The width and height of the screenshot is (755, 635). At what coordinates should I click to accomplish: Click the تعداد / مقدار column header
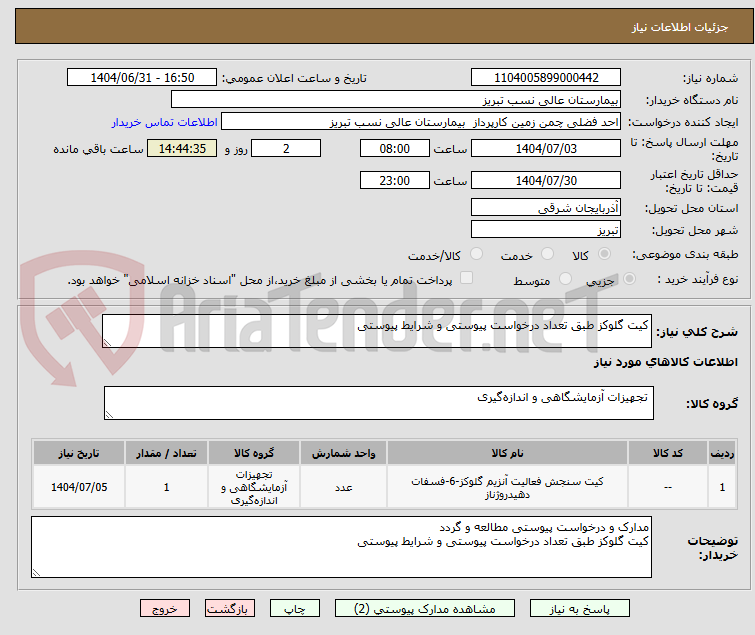166,453
